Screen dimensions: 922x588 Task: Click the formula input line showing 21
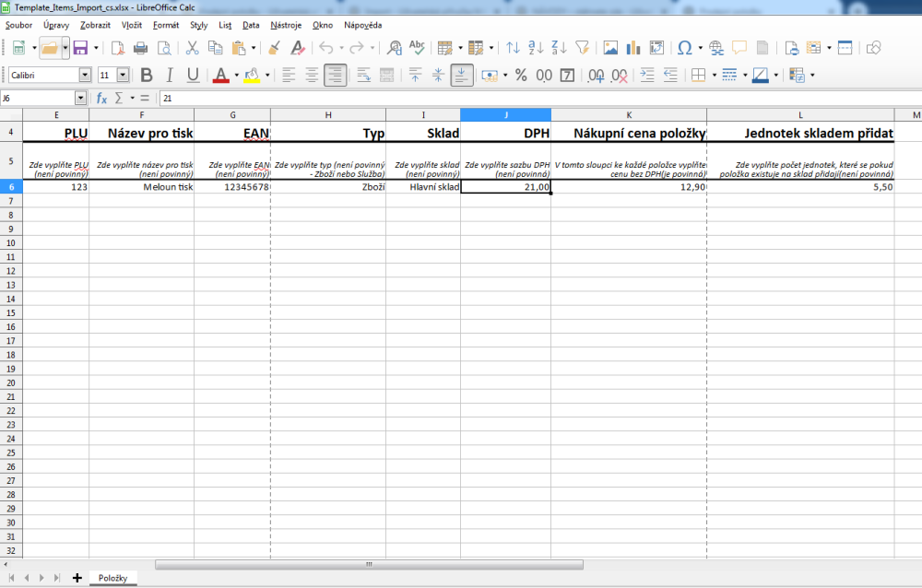click(x=539, y=99)
